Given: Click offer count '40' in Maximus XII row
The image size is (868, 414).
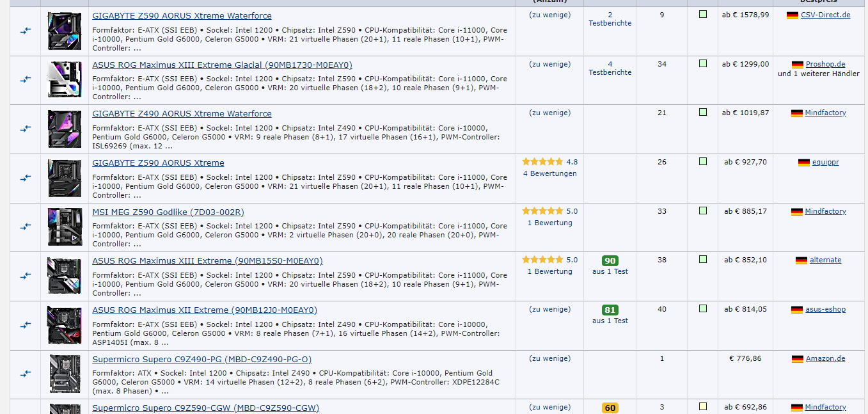Looking at the screenshot, I should click(x=662, y=309).
